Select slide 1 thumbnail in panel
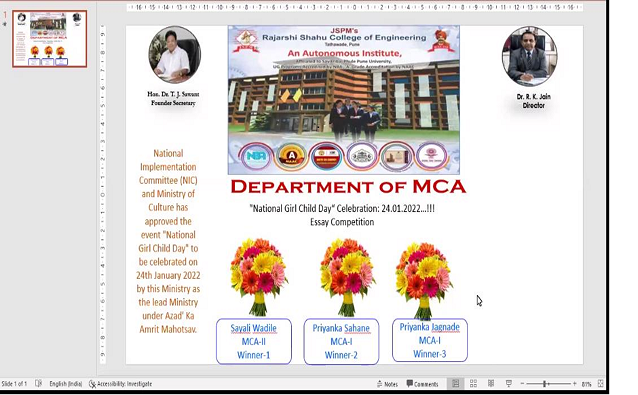The height and width of the screenshot is (395, 638). (50, 39)
